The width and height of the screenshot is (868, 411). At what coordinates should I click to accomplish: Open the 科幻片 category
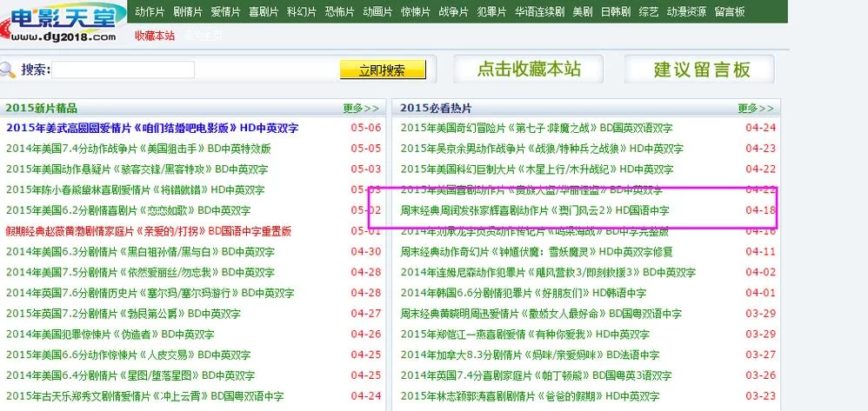point(302,11)
